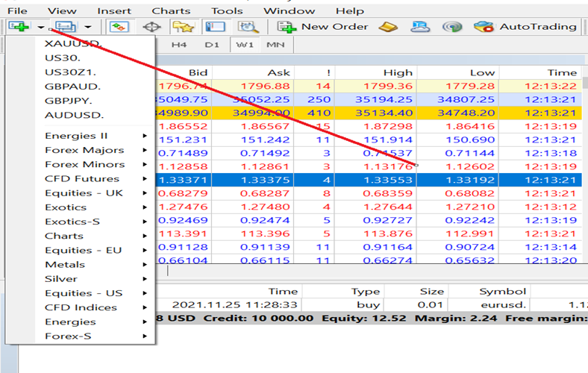588x373 pixels.
Task: Open the Tools menu
Action: coord(227,11)
